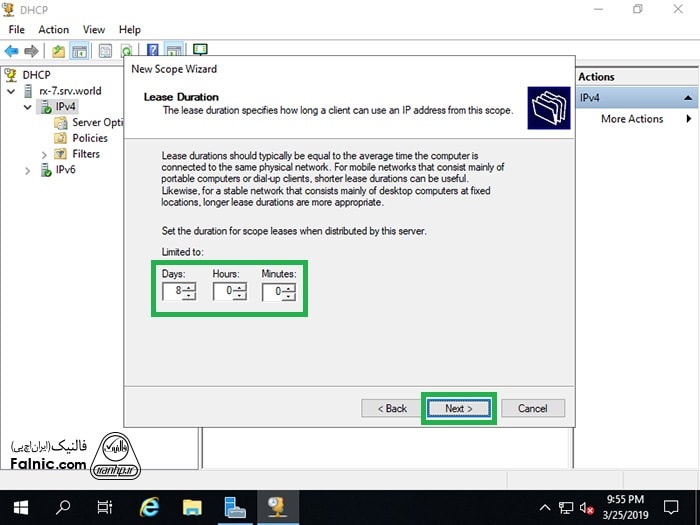Open the More Actions submenu arrow

[688, 119]
